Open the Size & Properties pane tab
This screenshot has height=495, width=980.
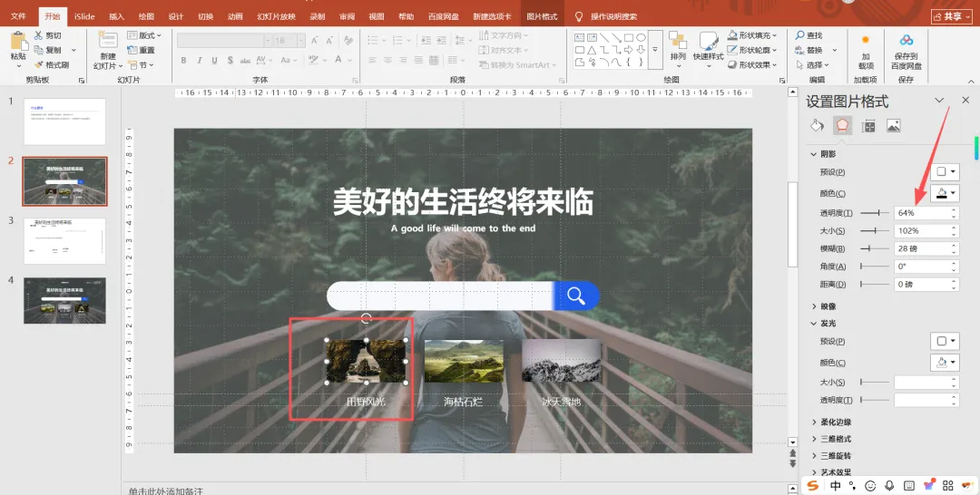(x=868, y=125)
